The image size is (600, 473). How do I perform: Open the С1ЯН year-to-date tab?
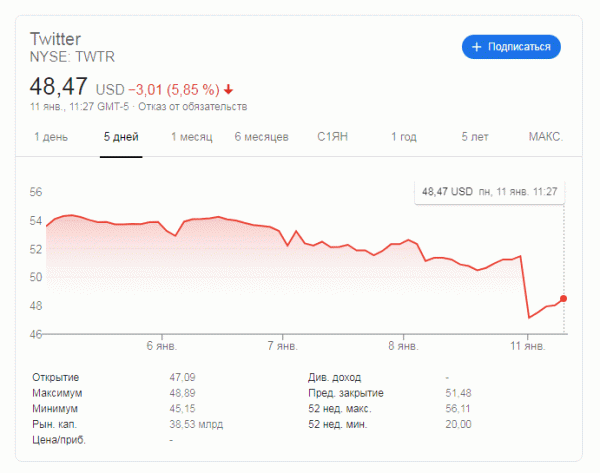pos(333,136)
